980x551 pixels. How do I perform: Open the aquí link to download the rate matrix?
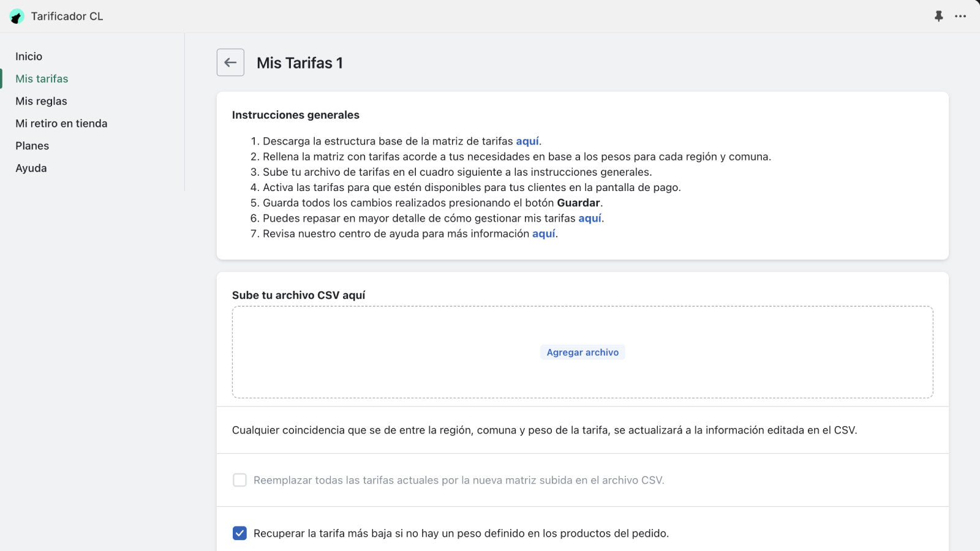tap(528, 141)
